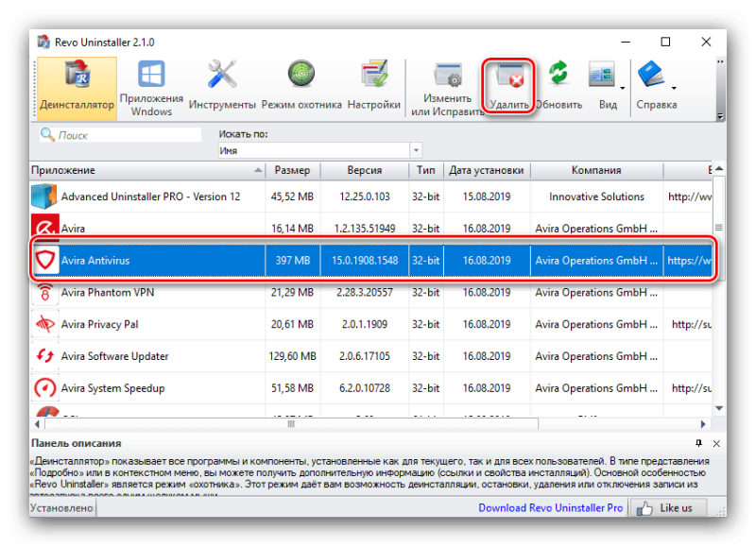
Task: Pin the Панель описания panel
Action: coord(698,443)
